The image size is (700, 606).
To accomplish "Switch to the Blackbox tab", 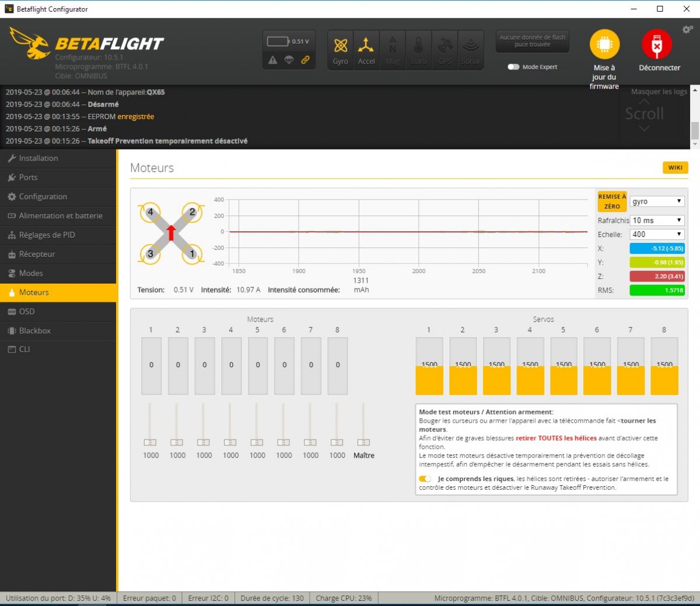I will [x=34, y=330].
